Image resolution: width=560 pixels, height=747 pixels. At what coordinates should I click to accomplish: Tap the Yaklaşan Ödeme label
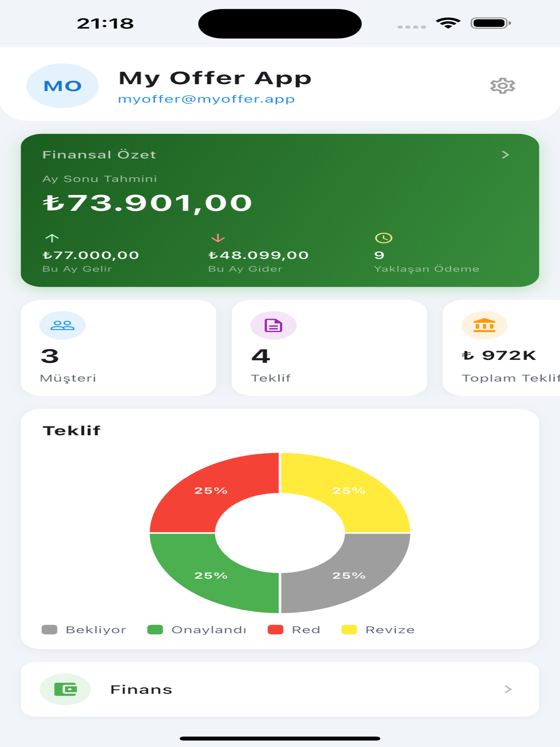(427, 269)
